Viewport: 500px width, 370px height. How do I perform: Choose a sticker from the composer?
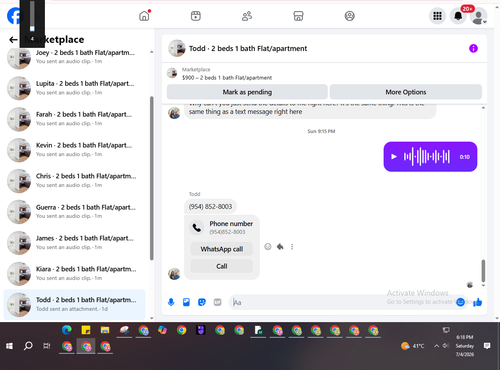point(202,302)
